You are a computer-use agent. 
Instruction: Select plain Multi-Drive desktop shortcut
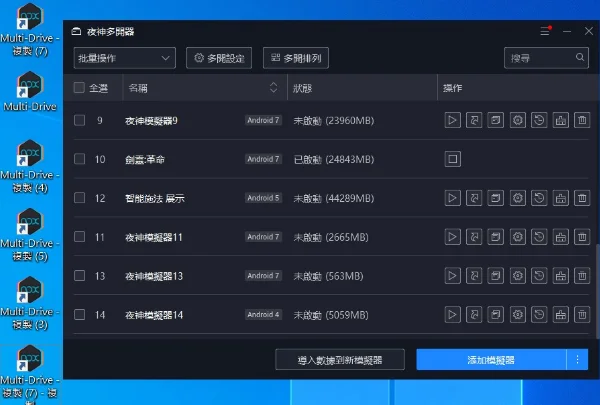pyautogui.click(x=30, y=91)
